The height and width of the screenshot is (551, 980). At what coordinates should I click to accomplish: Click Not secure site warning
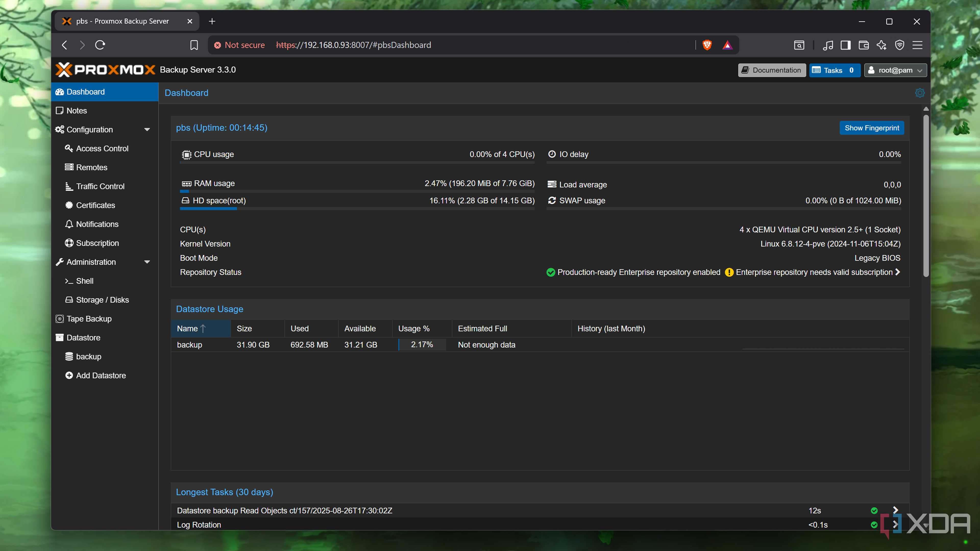(239, 45)
